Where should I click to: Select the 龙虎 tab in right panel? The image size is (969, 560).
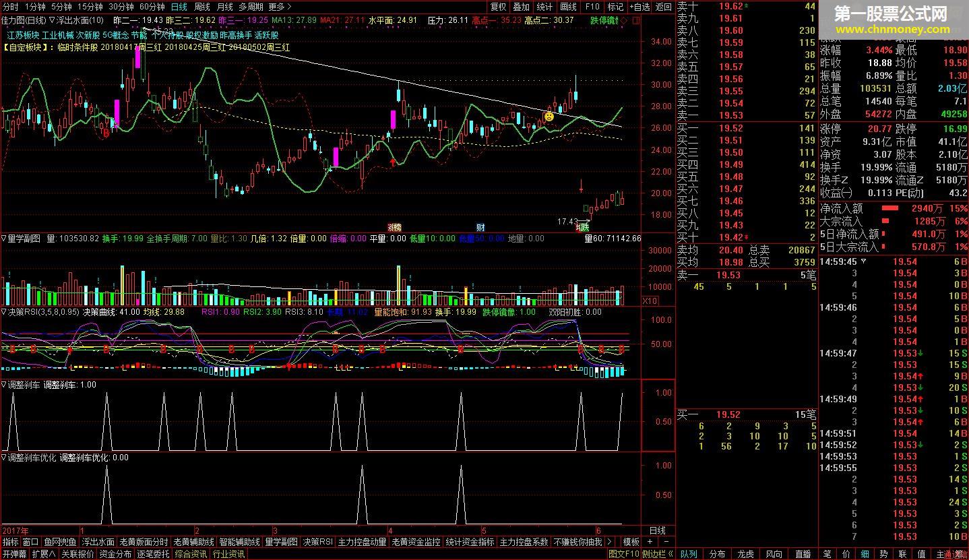(745, 554)
